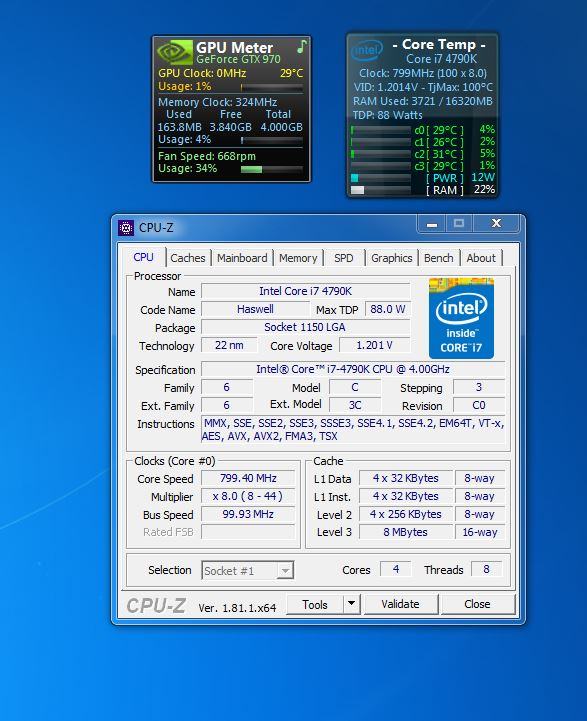Click the music note icon in GPU Meter
This screenshot has width=587, height=721.
[x=302, y=46]
